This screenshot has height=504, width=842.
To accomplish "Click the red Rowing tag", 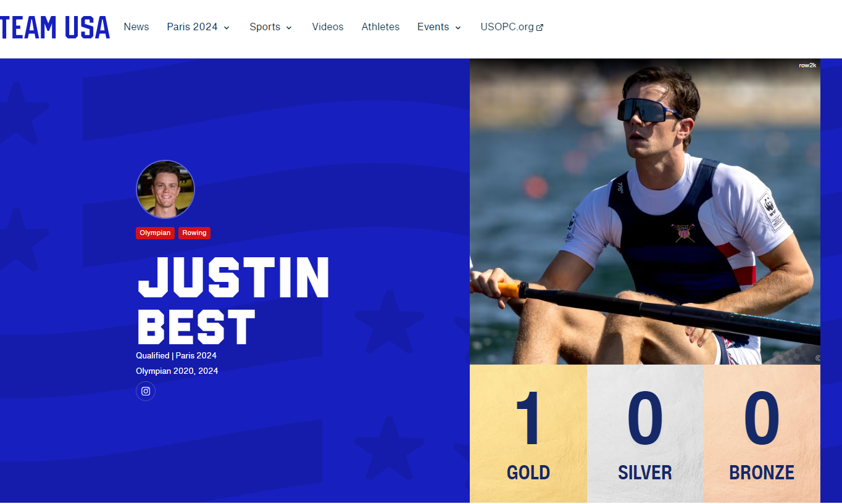I will 194,233.
